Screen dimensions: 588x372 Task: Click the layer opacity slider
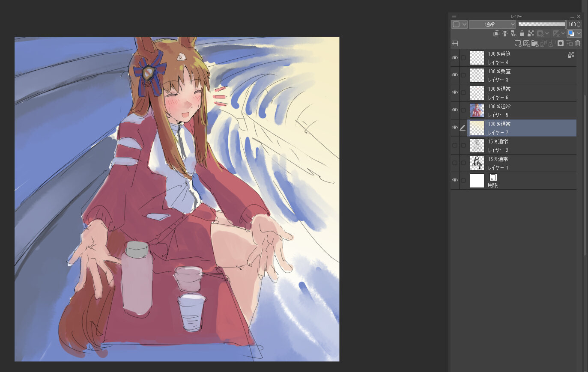[542, 24]
